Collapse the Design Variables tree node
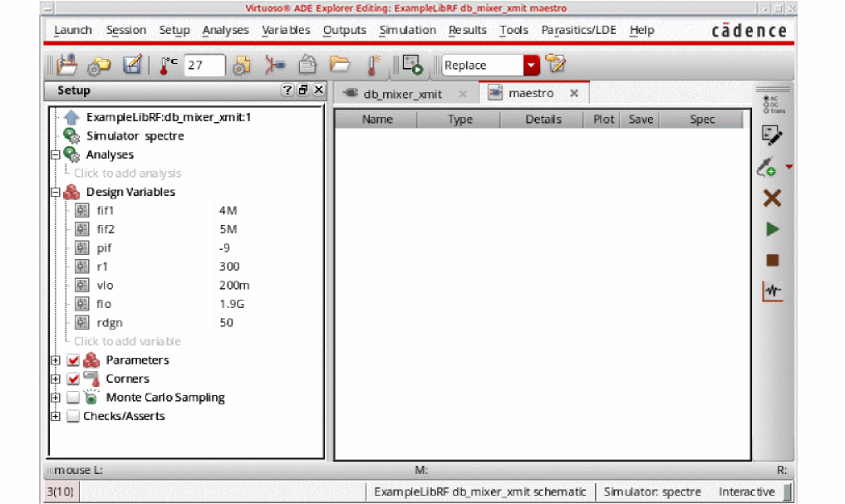 click(x=56, y=192)
